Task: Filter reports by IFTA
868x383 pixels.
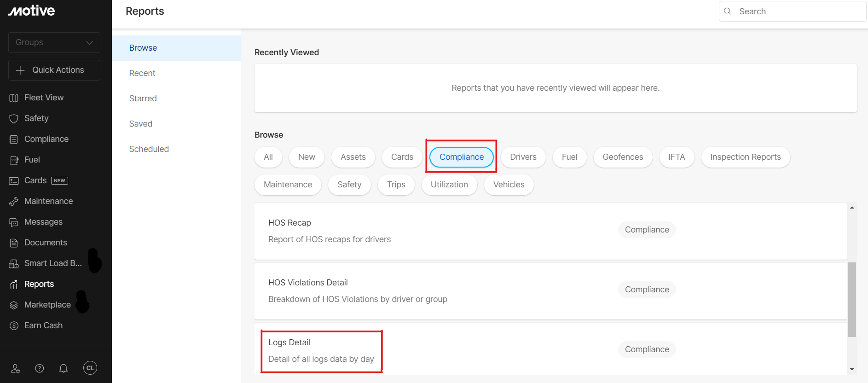Action: [677, 157]
